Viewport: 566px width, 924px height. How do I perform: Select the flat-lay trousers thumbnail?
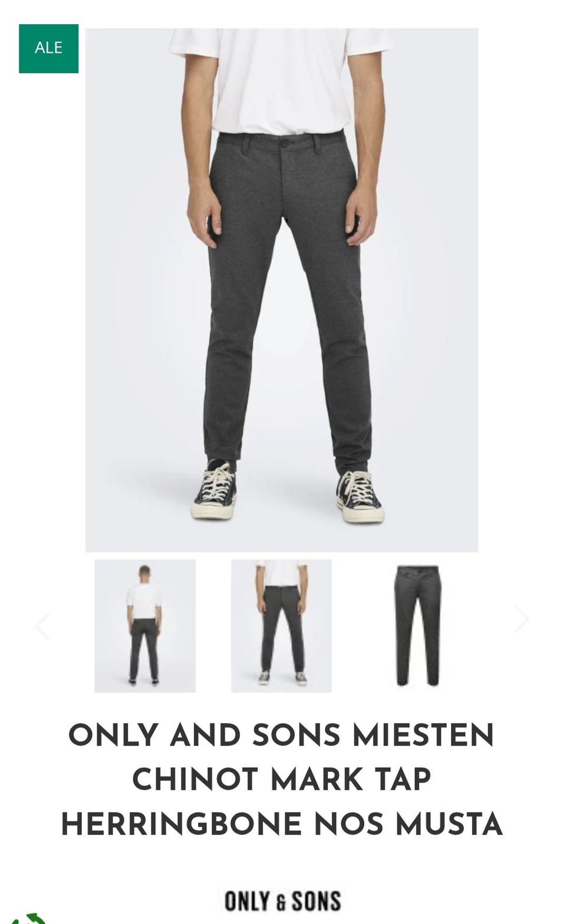417,626
